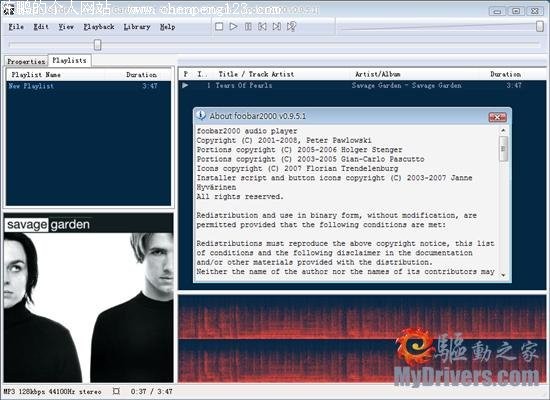Click the seek bar slider handle
This screenshot has width=550, height=400.
[98, 45]
